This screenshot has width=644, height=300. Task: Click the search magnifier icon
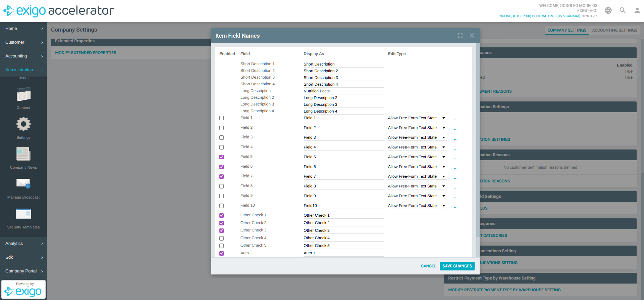pyautogui.click(x=623, y=10)
